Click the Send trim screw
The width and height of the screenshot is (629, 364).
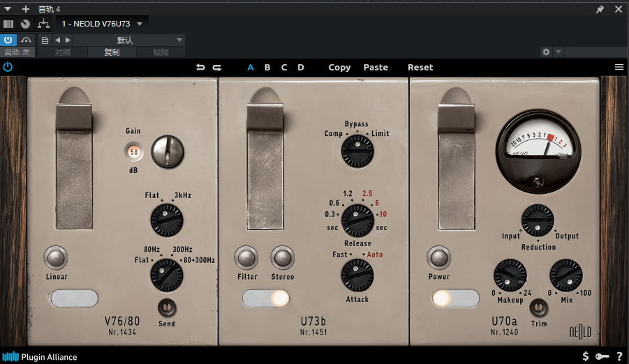click(x=166, y=308)
